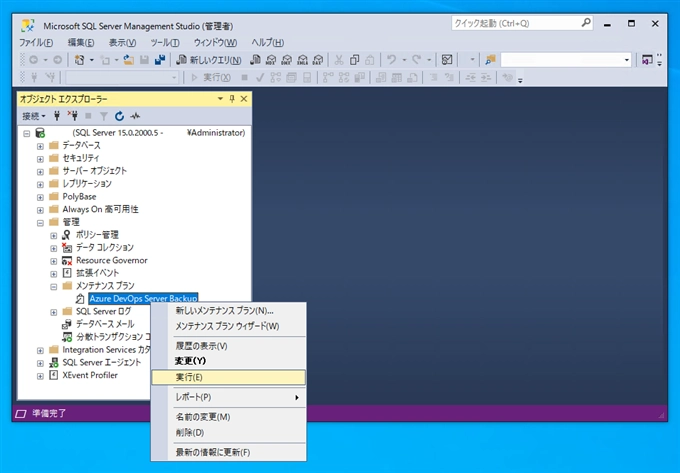The height and width of the screenshot is (473, 680).
Task: Click the Refresh icon in Object Explorer
Action: (x=119, y=116)
